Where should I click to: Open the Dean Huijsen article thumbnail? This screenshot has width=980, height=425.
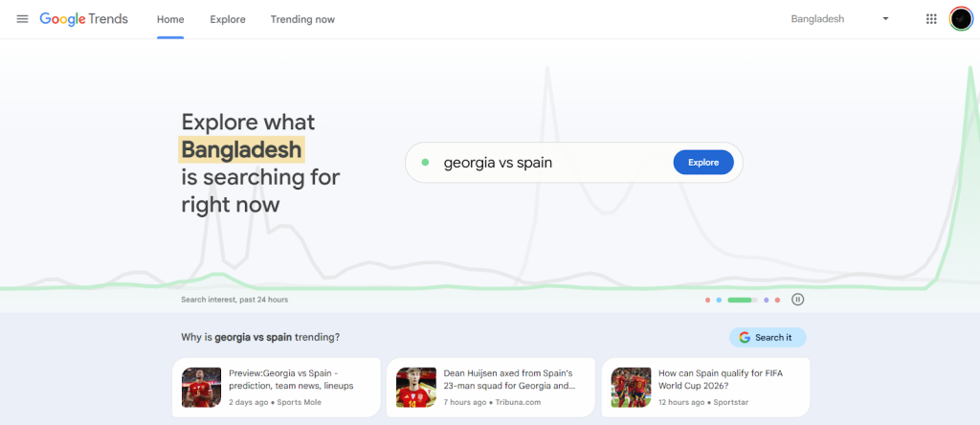point(416,388)
